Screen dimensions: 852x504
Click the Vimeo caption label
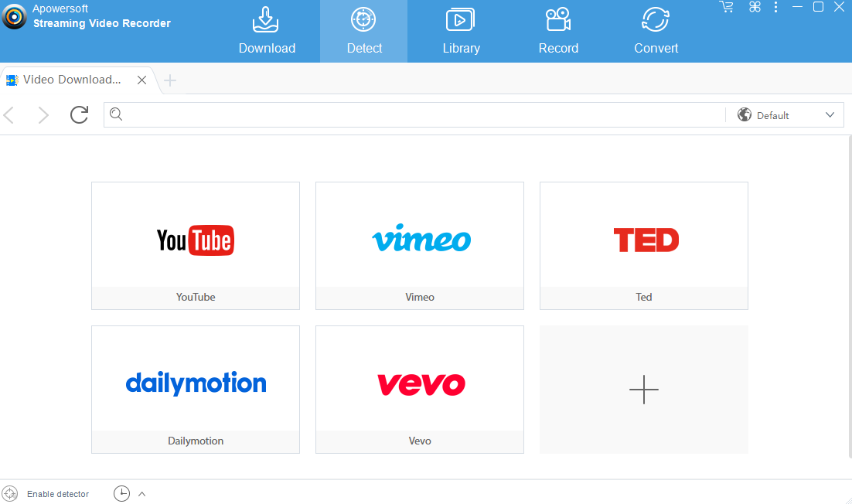tap(420, 297)
